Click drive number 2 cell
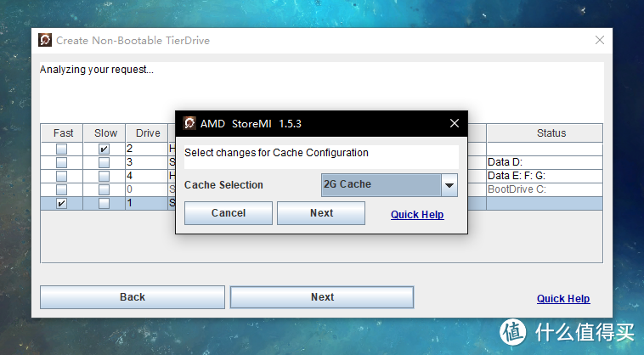This screenshot has width=644, height=355. 147,149
